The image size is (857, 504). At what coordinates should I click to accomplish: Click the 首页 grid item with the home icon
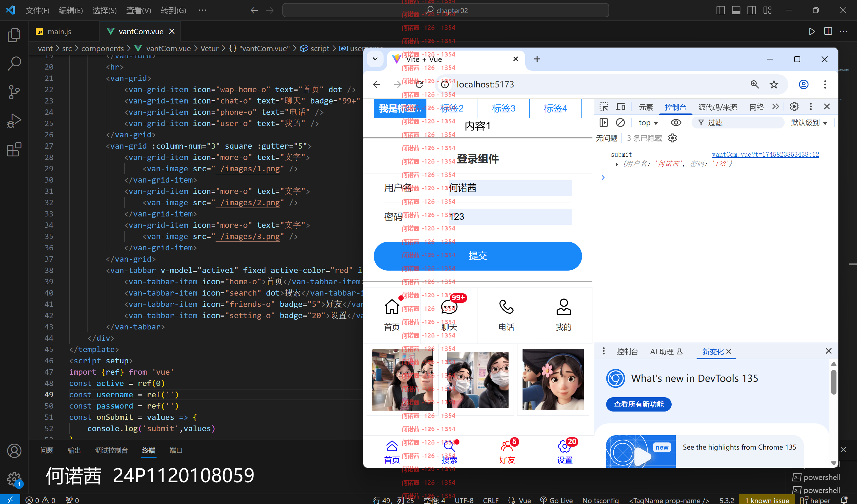pos(392,315)
